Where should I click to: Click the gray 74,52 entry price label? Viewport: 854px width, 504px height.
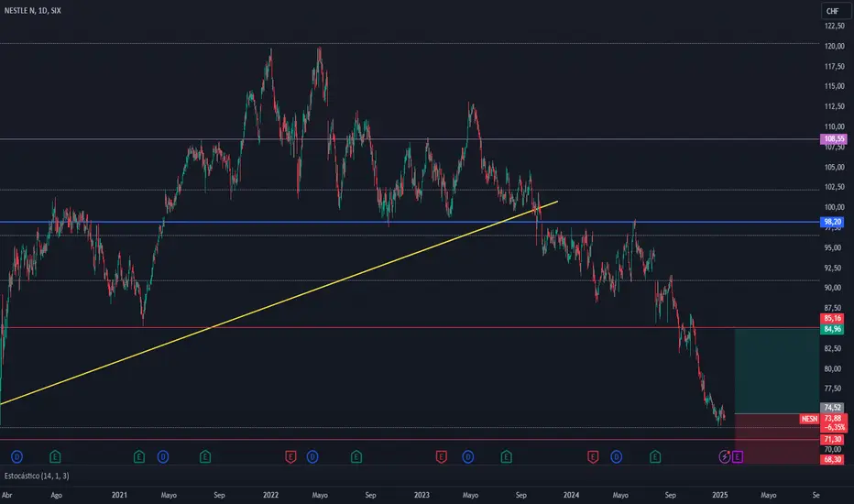coord(832,408)
